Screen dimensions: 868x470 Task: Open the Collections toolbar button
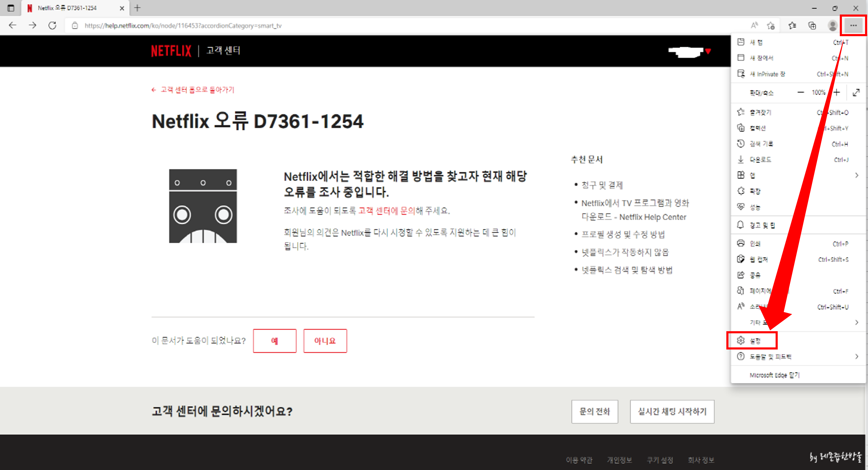click(x=812, y=25)
